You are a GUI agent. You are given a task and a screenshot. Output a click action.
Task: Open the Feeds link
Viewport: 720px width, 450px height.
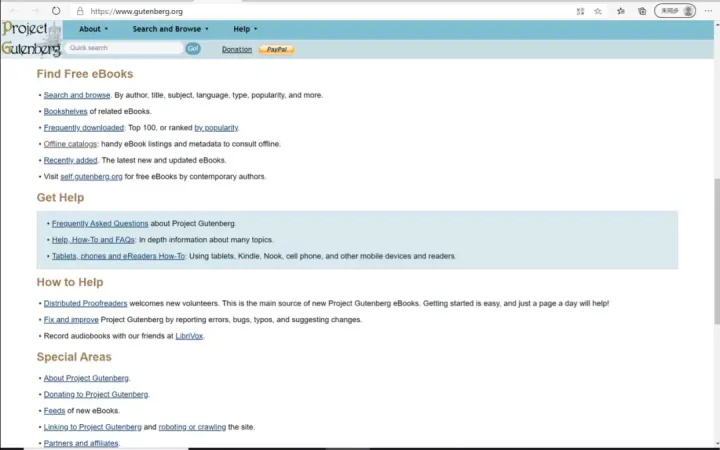click(x=54, y=411)
